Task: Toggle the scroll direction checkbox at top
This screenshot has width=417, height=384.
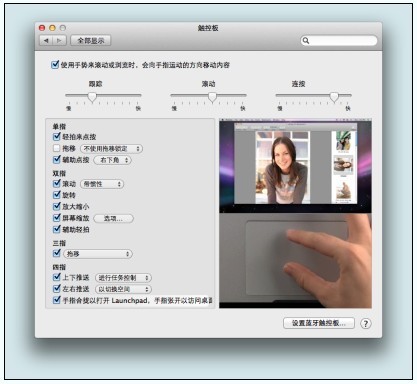Action: point(55,64)
